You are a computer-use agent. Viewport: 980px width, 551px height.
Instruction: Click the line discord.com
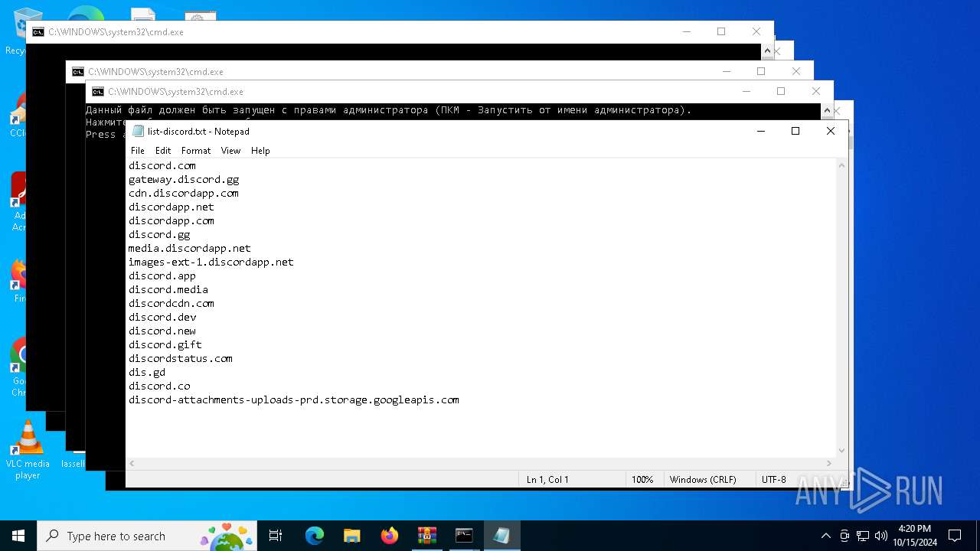click(x=162, y=165)
